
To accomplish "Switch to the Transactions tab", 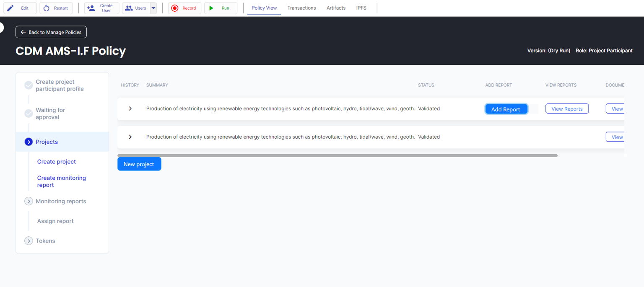I will [301, 8].
